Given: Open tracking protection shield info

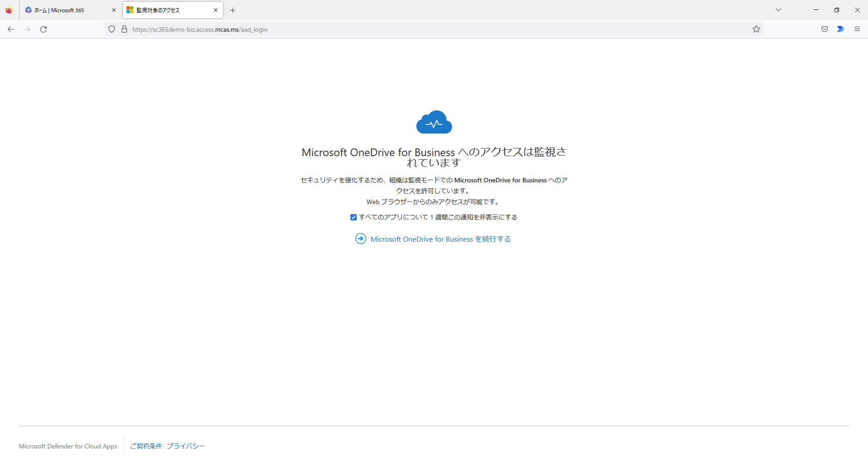Looking at the screenshot, I should pyautogui.click(x=112, y=29).
